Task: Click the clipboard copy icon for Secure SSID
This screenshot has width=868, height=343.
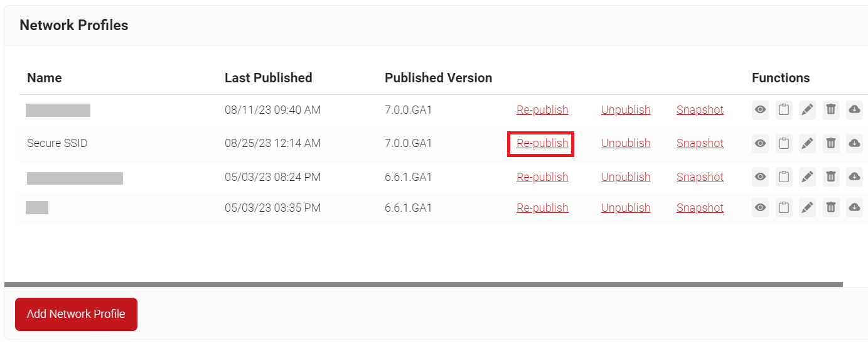Action: click(784, 143)
